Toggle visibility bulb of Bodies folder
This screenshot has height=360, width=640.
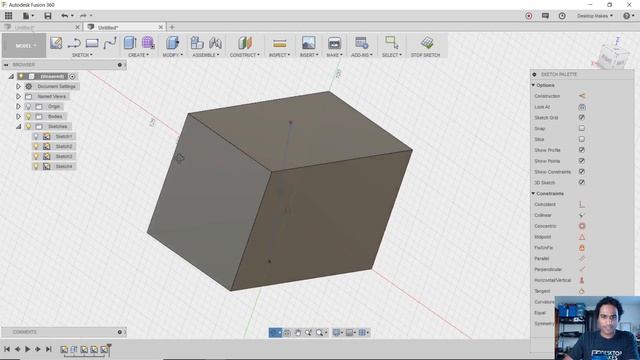pyautogui.click(x=29, y=116)
